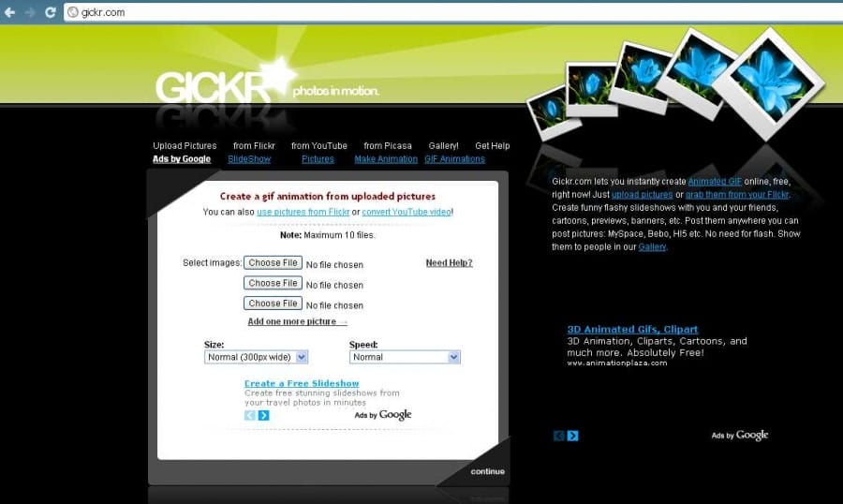843x504 pixels.
Task: Click the continue button
Action: pyautogui.click(x=488, y=472)
